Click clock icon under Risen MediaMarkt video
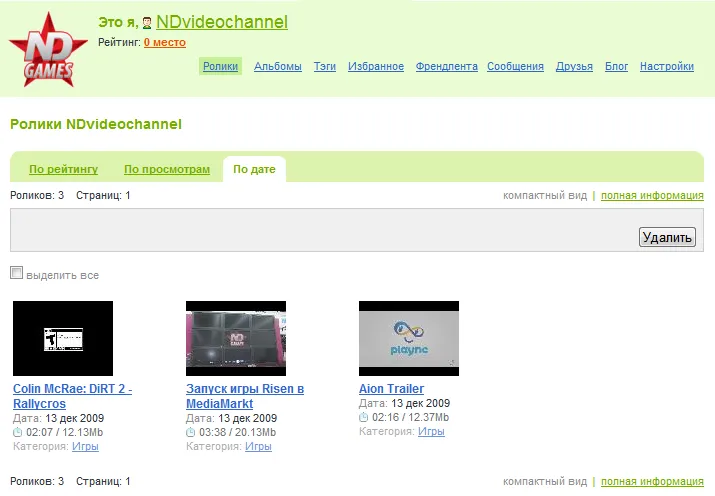 click(190, 432)
